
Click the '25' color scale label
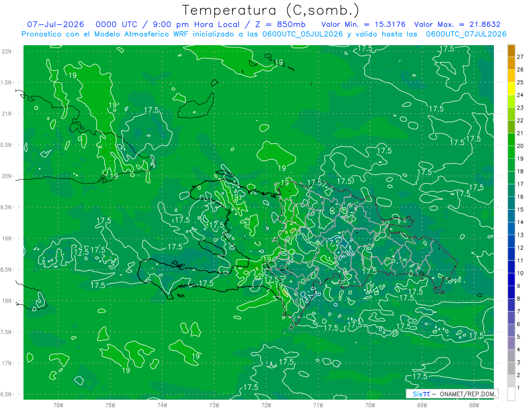[520, 82]
